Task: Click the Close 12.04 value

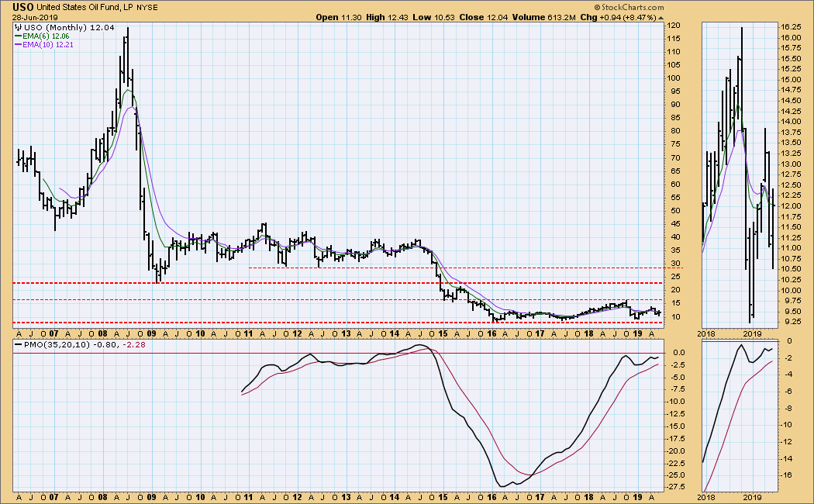Action: (483, 17)
